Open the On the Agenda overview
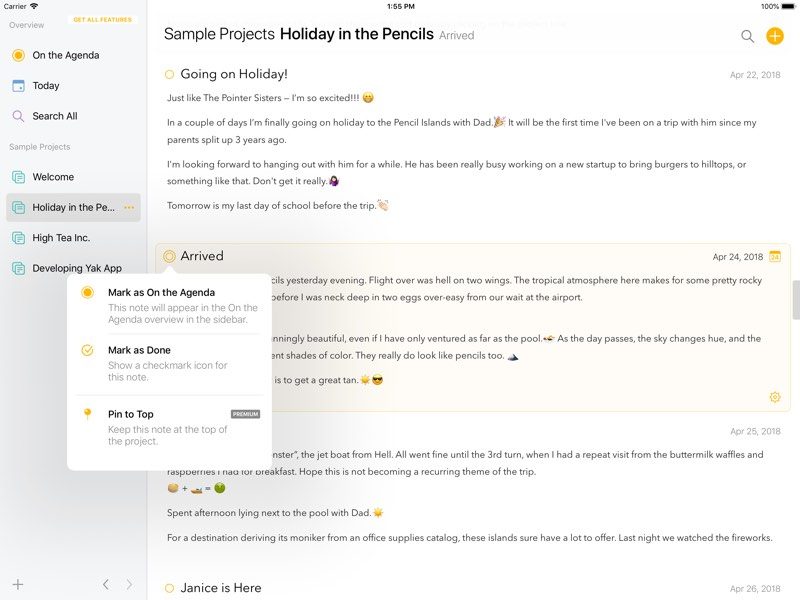Viewport: 800px width, 600px height. [65, 55]
